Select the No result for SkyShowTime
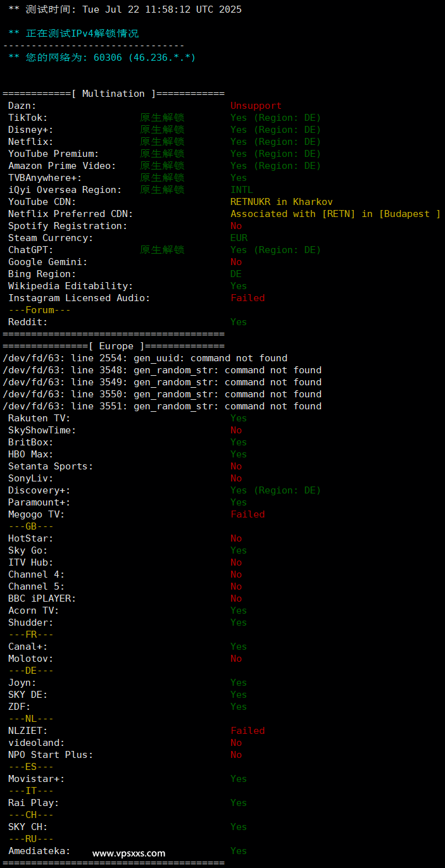This screenshot has width=445, height=868. [236, 430]
